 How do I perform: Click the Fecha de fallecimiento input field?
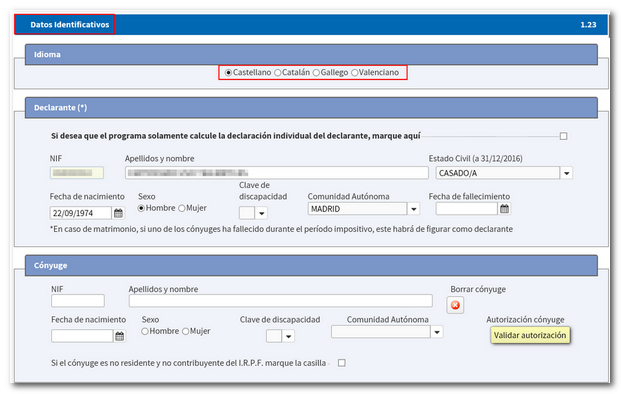467,209
